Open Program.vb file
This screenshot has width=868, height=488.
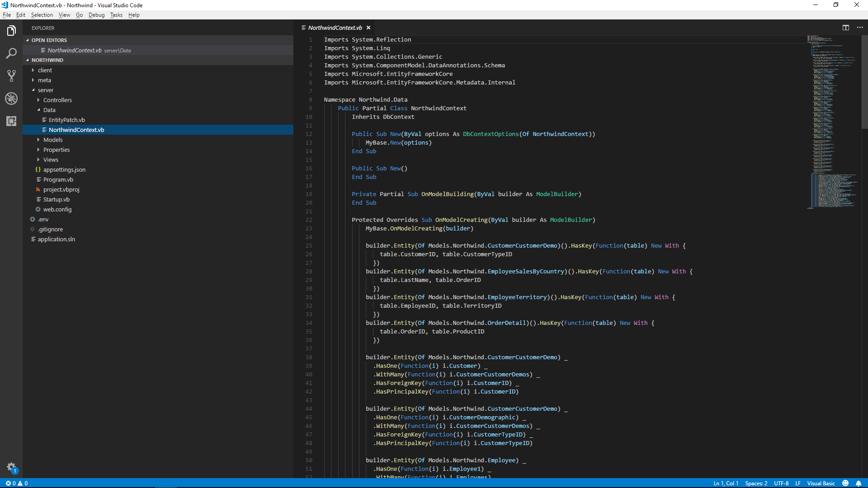pyautogui.click(x=158, y=179)
